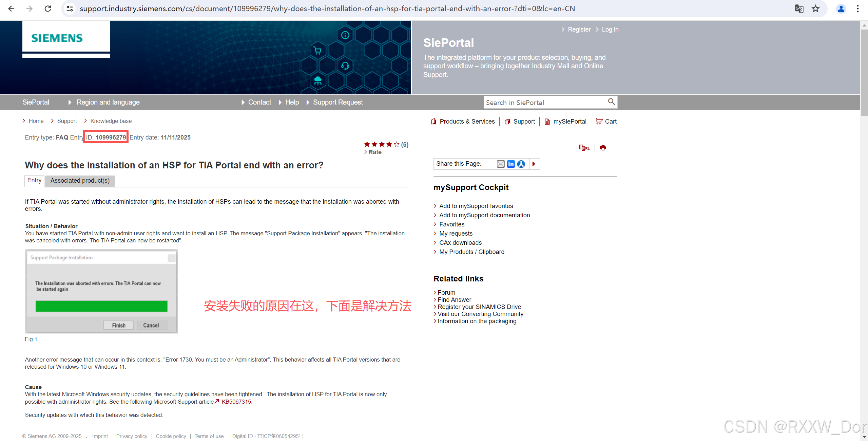Expand more share options arrow

[534, 164]
